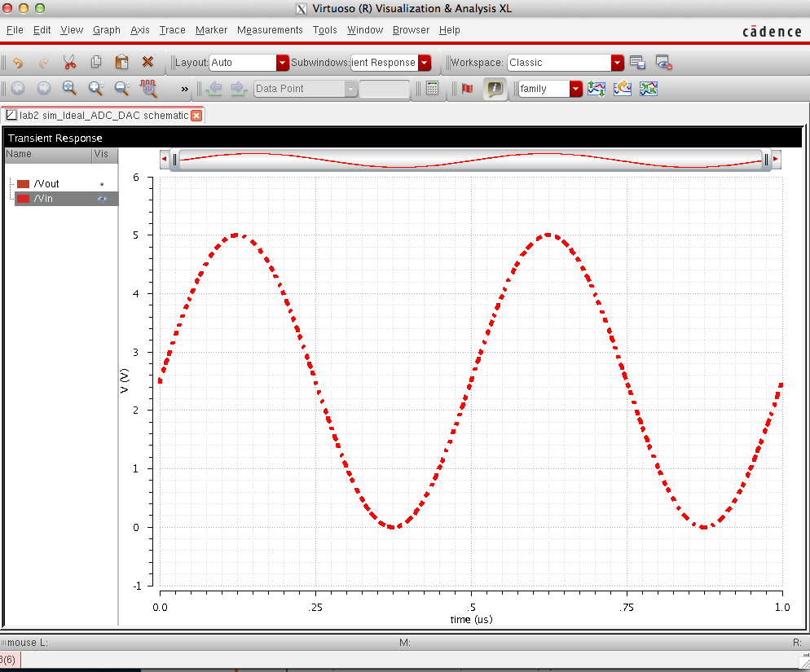Show the /Vout trace using its Vis dot

tap(102, 184)
